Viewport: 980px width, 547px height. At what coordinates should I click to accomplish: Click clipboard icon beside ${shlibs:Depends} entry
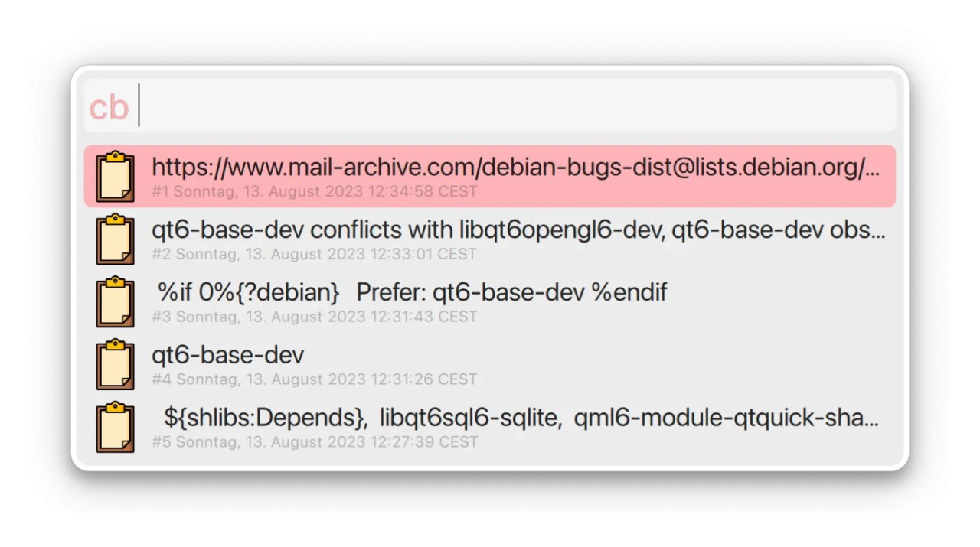pos(115,428)
